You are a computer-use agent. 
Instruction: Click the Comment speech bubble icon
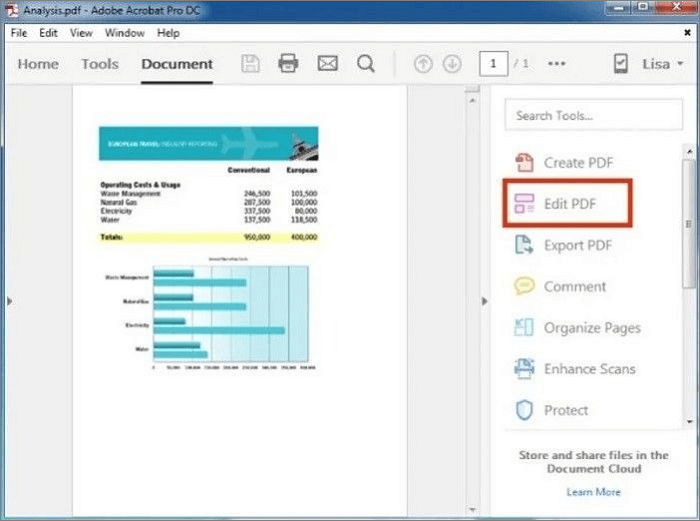coord(524,286)
